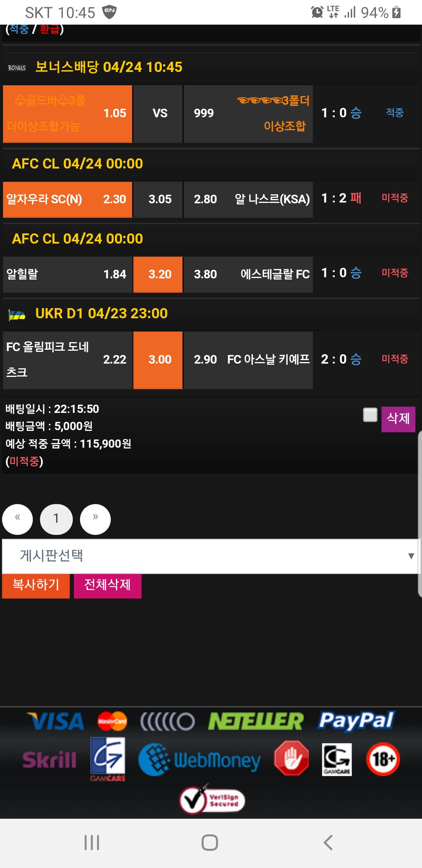
Task: Go to previous page with « button
Action: [x=18, y=519]
